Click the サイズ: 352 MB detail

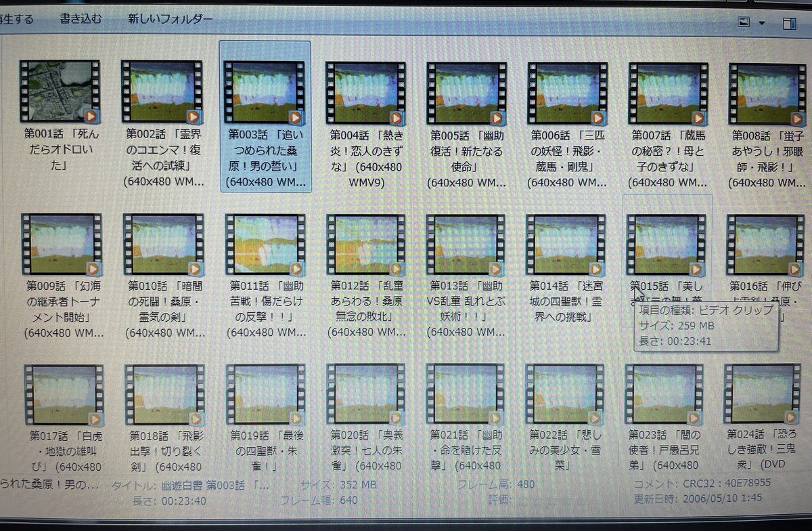point(338,485)
